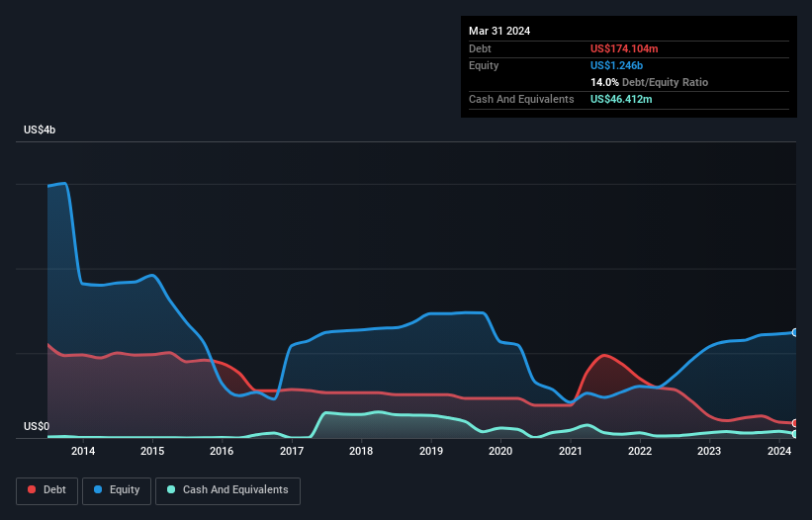Click the 2020 x-axis label
Screen dimensions: 812x520
tap(500, 451)
